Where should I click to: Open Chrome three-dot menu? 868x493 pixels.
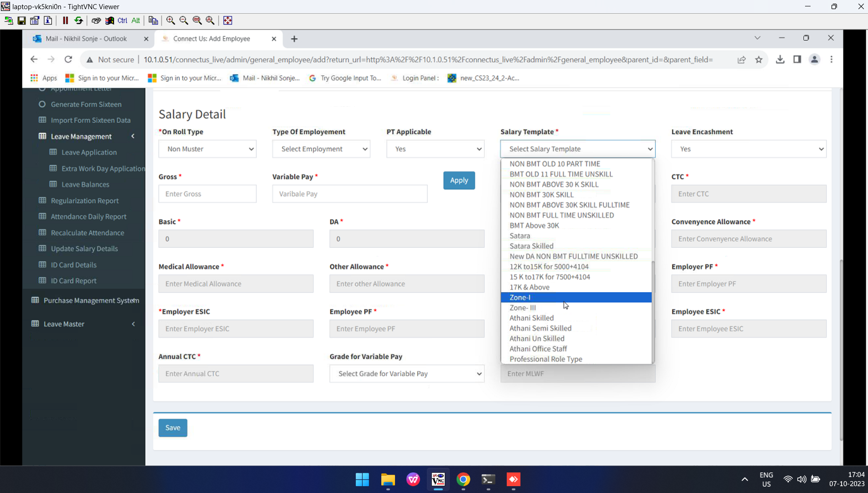point(832,59)
